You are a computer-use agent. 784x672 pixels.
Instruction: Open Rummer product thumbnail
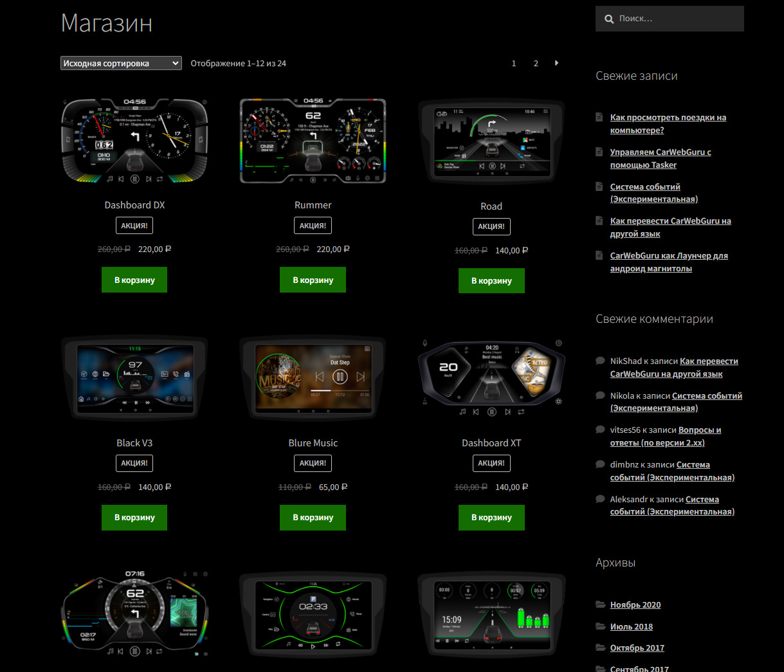tap(313, 141)
